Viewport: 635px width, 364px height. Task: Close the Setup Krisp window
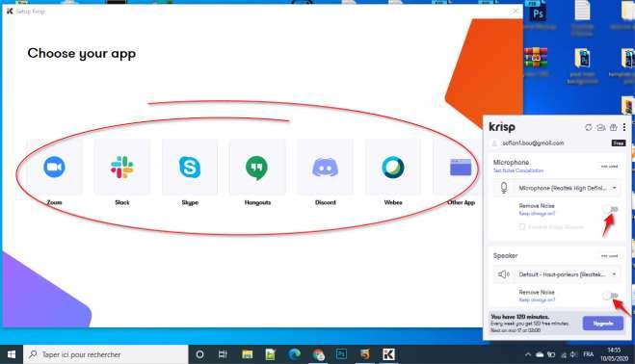(516, 11)
